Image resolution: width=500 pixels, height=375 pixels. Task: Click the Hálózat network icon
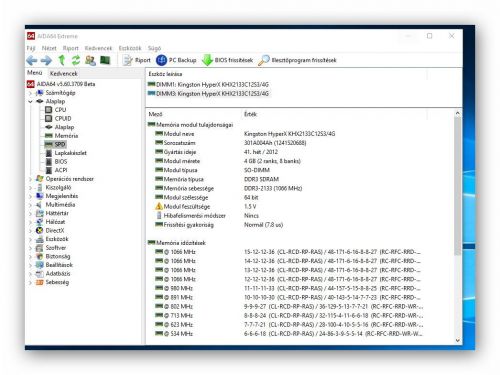(x=40, y=222)
